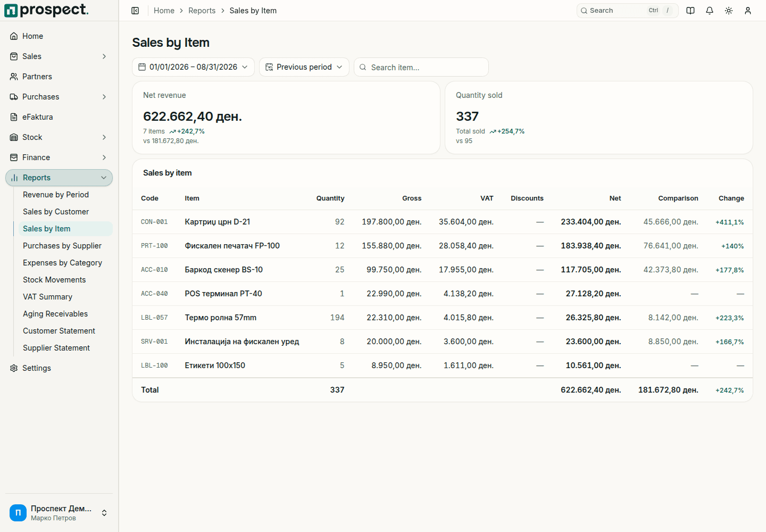Select the Картриџ црн D-21 row
Viewport: 766px width, 532px height.
click(x=443, y=222)
